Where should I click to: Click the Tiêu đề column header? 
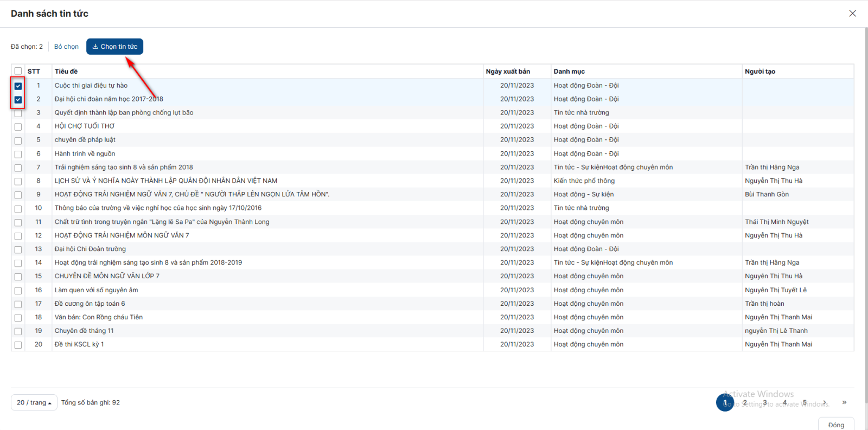point(66,72)
